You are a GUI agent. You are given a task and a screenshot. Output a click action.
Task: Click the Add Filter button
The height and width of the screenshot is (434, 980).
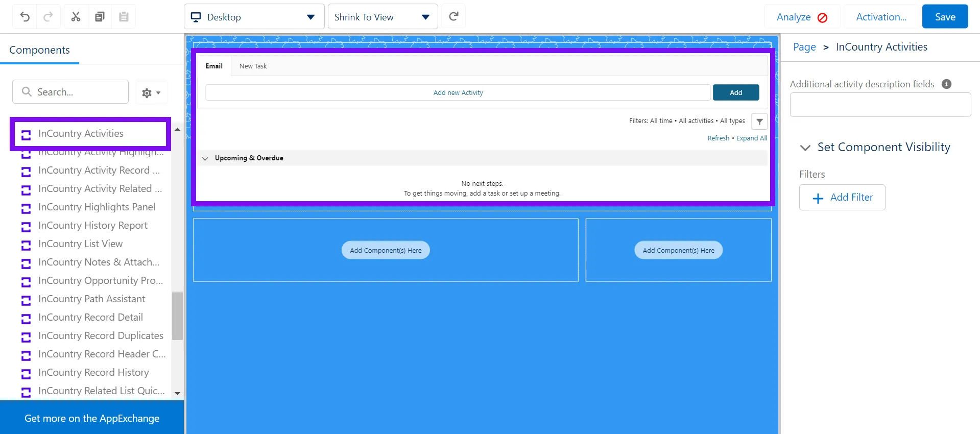pyautogui.click(x=842, y=198)
